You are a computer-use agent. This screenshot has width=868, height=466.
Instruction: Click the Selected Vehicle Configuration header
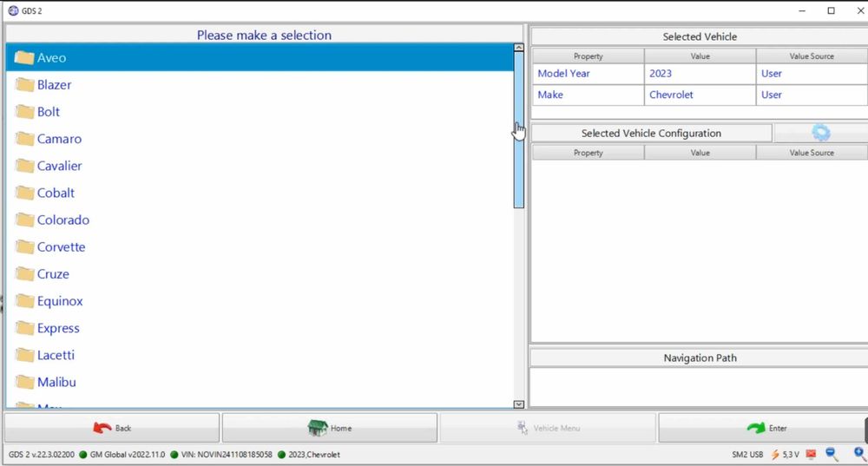[651, 133]
